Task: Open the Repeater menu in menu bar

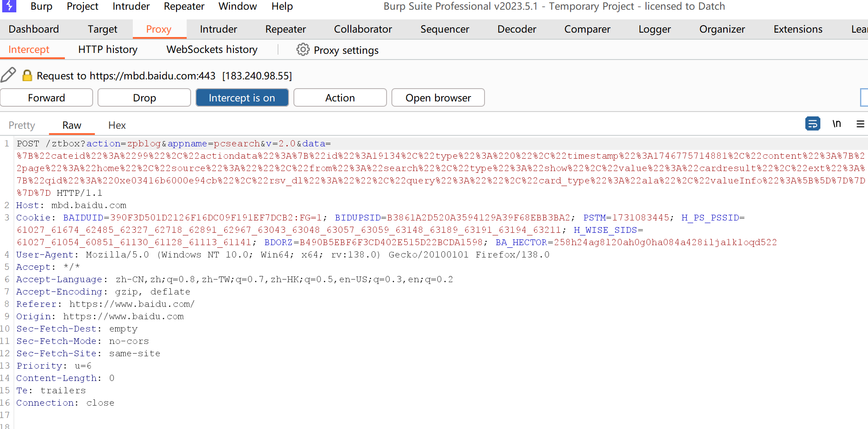Action: point(184,6)
